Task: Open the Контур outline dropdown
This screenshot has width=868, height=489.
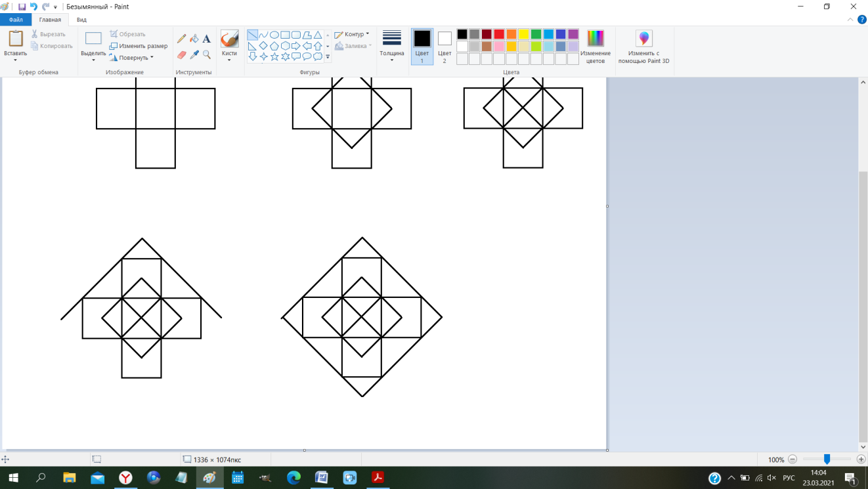Action: [x=353, y=34]
